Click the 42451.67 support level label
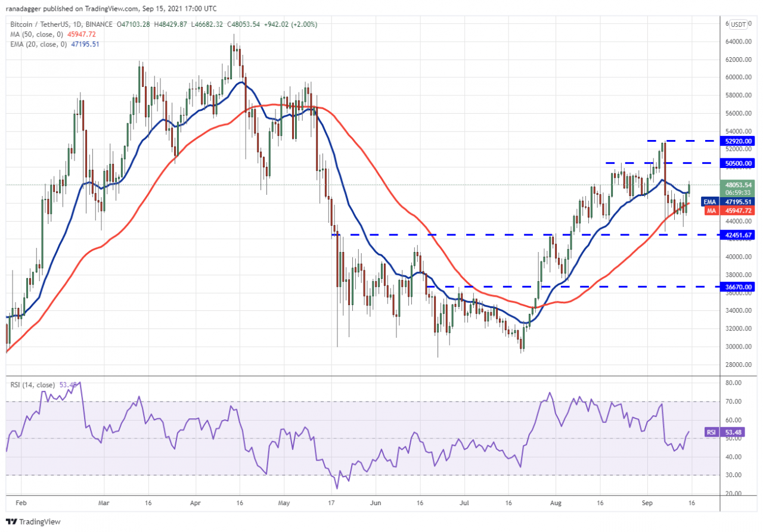Screen dimensions: 763x532 click(x=738, y=235)
